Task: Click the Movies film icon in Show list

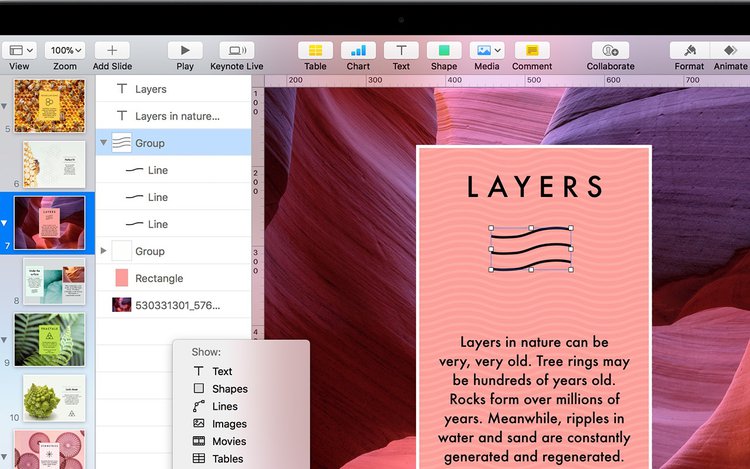Action: tap(199, 441)
